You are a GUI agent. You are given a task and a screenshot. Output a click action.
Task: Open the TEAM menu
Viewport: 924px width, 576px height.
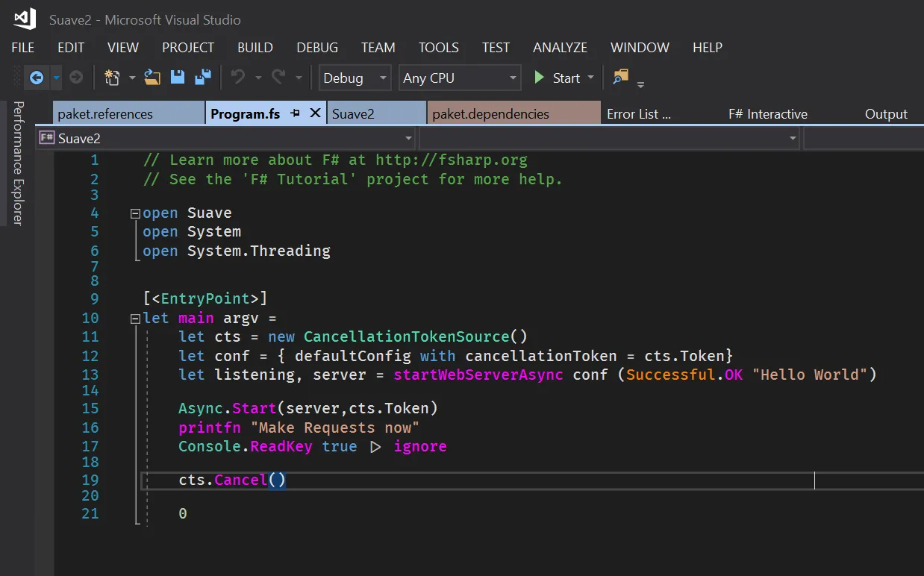[378, 47]
